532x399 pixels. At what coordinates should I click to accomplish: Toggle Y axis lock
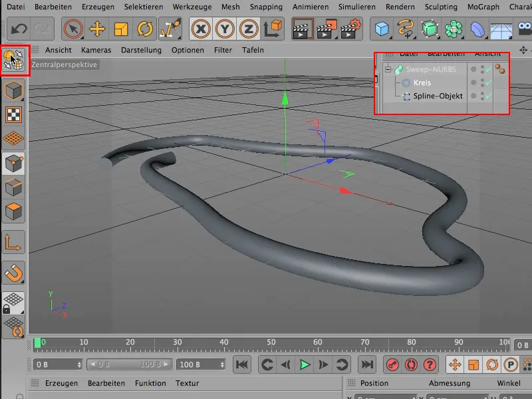tap(225, 29)
